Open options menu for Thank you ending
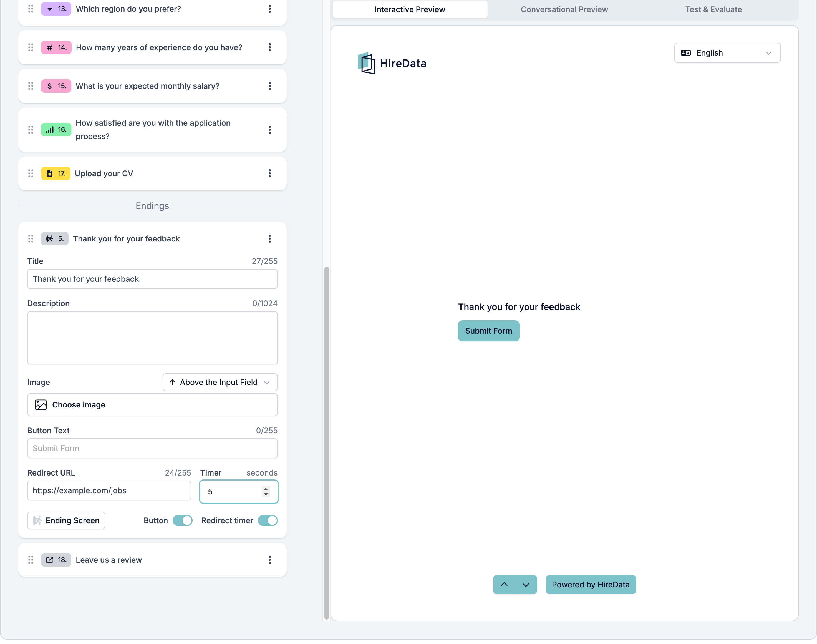817x644 pixels. tap(270, 239)
